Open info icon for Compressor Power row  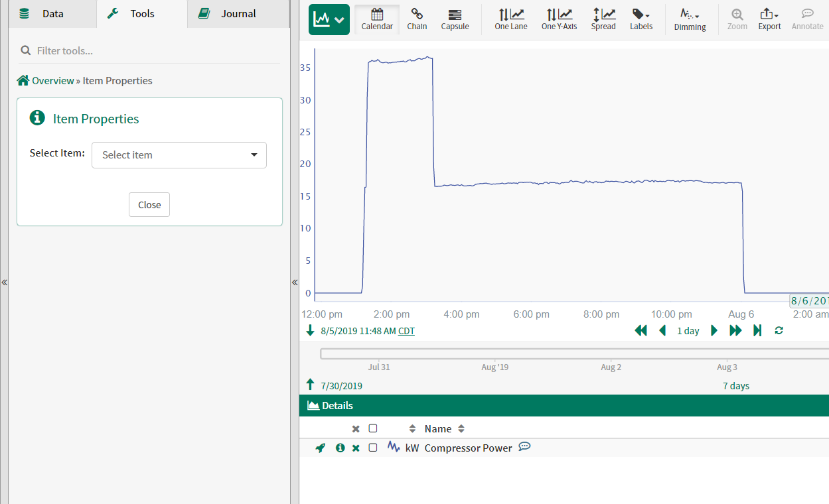coord(340,448)
